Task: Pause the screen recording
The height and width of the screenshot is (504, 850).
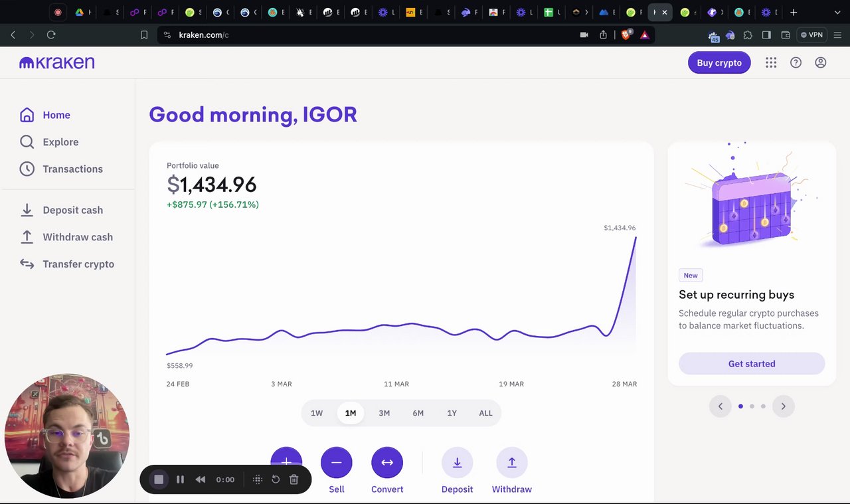Action: coord(180,479)
